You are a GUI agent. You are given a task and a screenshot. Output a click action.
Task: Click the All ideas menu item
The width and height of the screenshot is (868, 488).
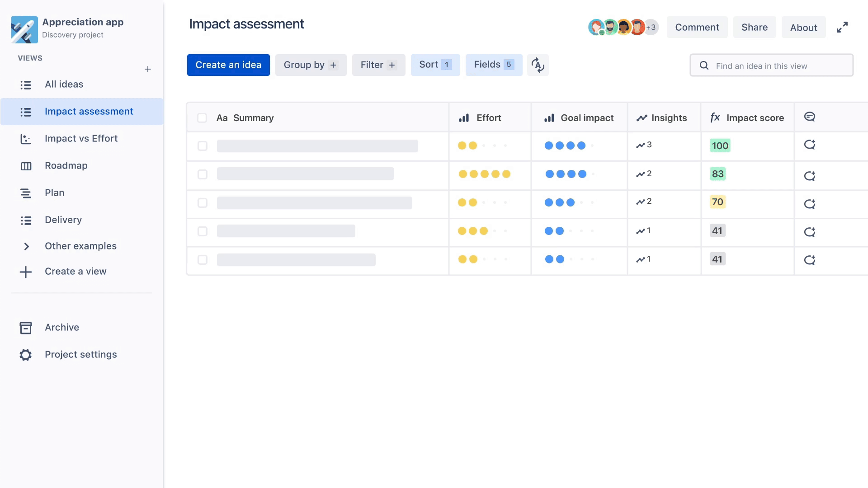pos(64,84)
